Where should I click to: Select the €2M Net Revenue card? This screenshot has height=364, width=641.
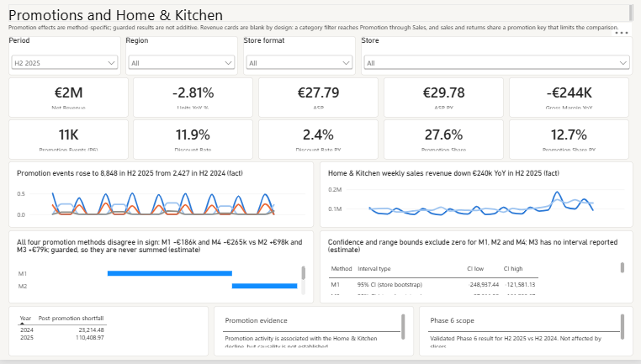(68, 98)
